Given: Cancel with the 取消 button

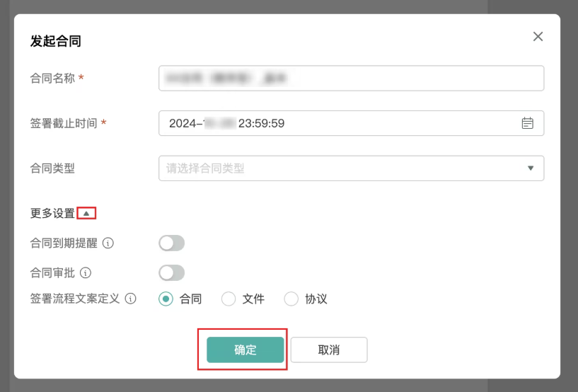Looking at the screenshot, I should (329, 350).
